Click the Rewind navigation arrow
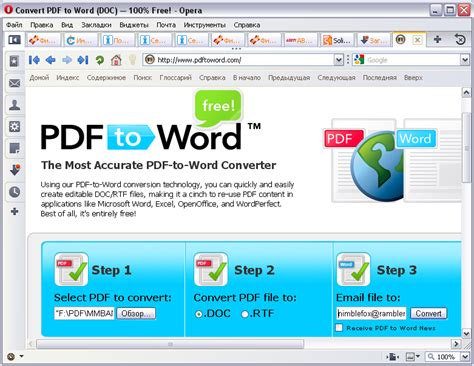Image resolution: width=474 pixels, height=366 pixels. (x=34, y=60)
